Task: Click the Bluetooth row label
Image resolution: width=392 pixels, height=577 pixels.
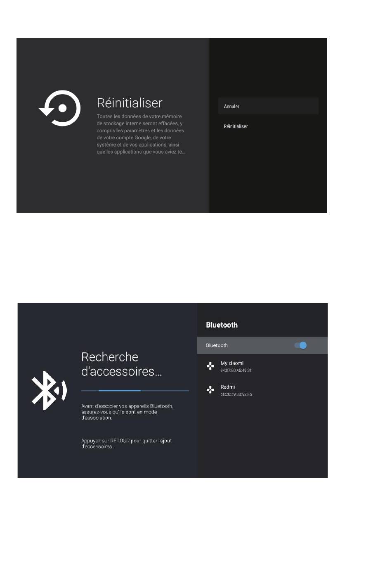Action: [217, 345]
